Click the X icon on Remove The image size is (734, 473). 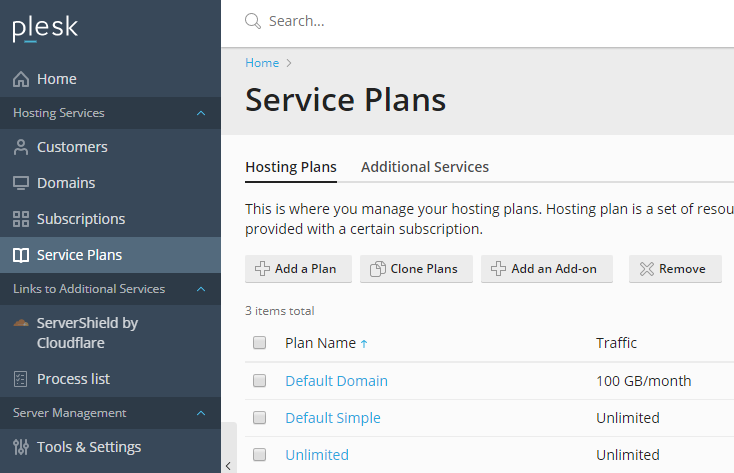pos(646,269)
